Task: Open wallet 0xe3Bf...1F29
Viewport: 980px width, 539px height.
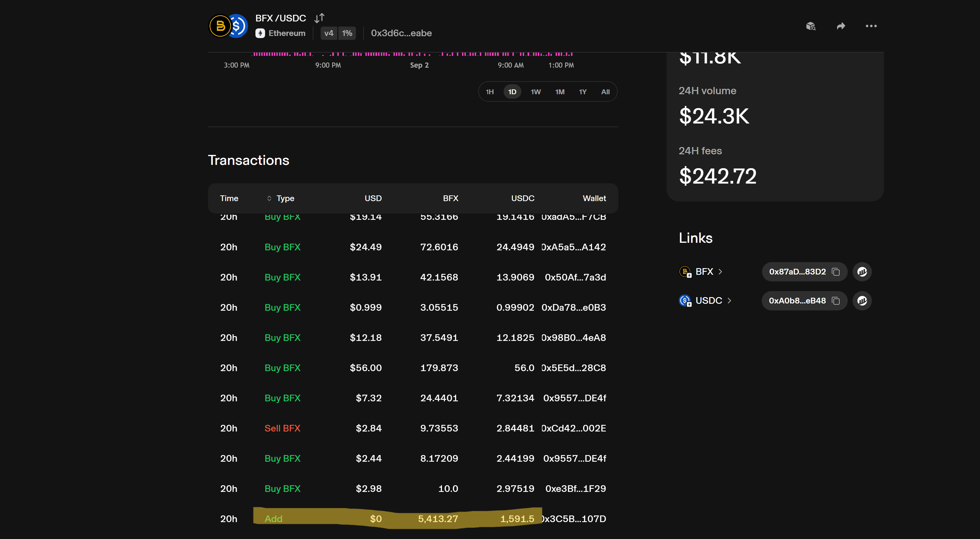Action: [x=576, y=489]
